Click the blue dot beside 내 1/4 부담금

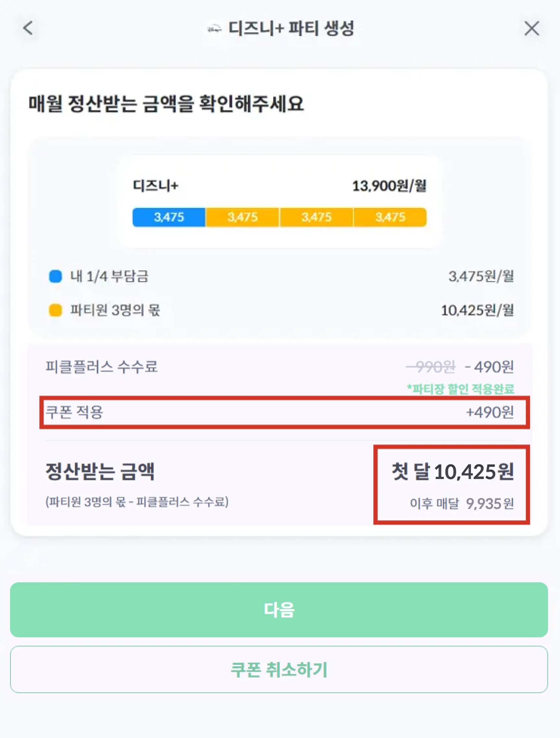(55, 276)
